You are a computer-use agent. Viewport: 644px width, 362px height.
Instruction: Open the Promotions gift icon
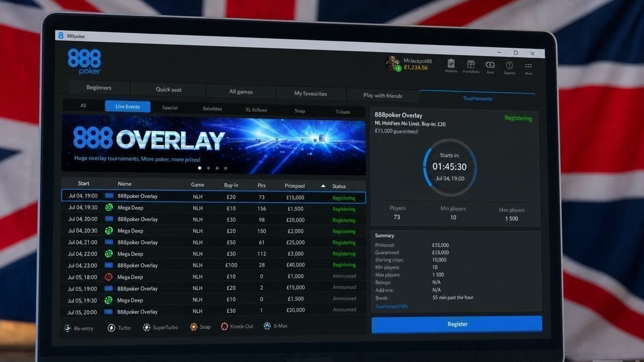471,64
